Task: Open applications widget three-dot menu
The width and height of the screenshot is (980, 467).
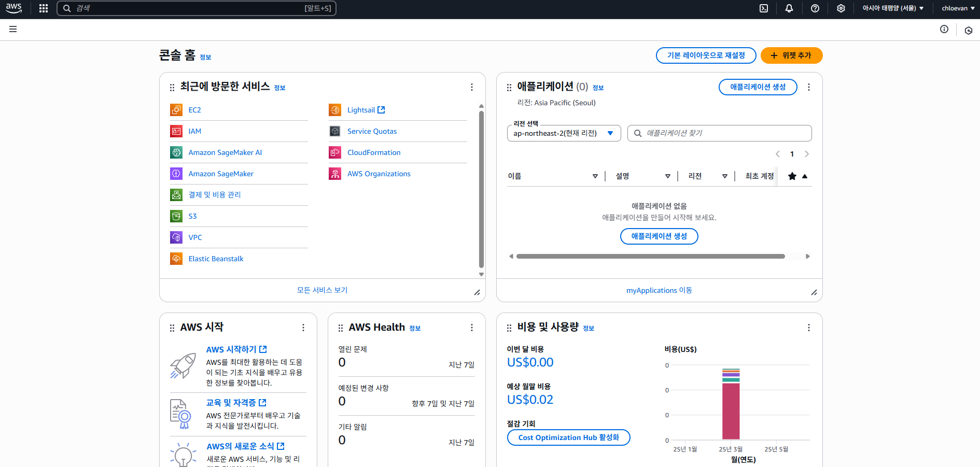Action: (x=809, y=87)
